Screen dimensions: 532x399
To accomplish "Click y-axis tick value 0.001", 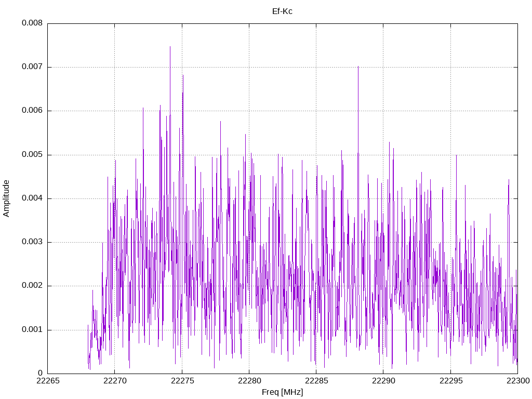I will (32, 329).
